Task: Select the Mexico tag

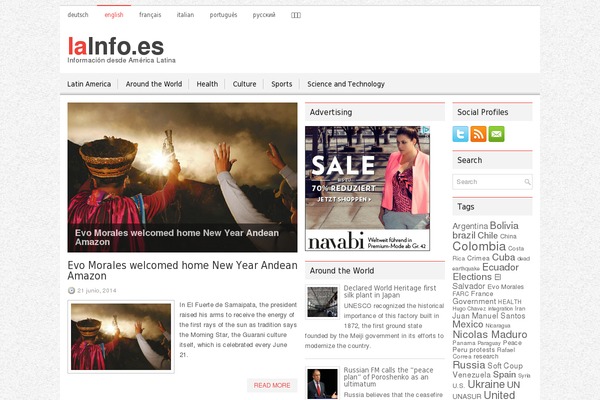Action: click(x=468, y=324)
